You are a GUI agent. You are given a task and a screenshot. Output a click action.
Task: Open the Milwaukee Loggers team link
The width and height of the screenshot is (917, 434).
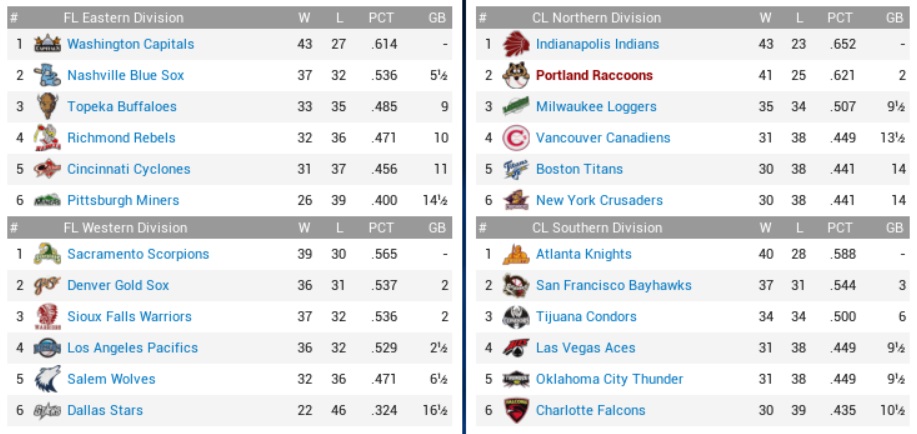tap(596, 107)
